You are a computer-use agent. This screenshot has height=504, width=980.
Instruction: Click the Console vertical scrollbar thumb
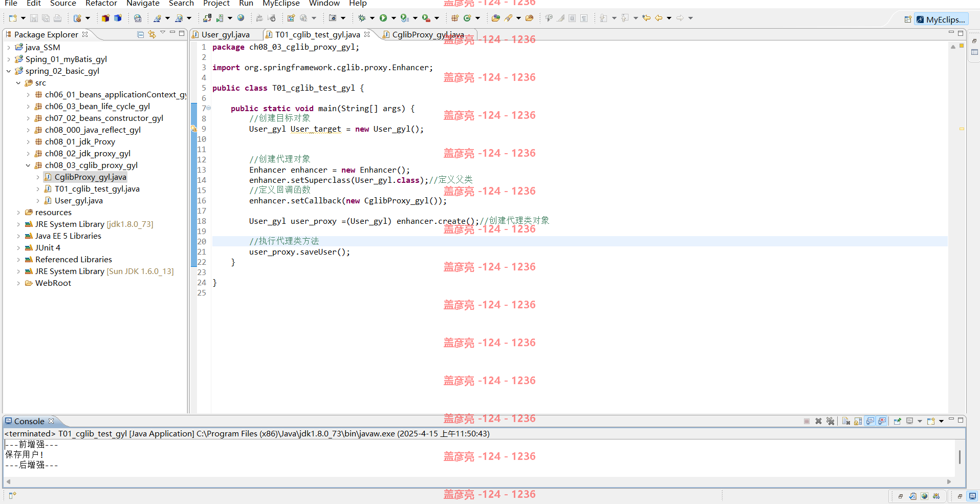coord(960,457)
